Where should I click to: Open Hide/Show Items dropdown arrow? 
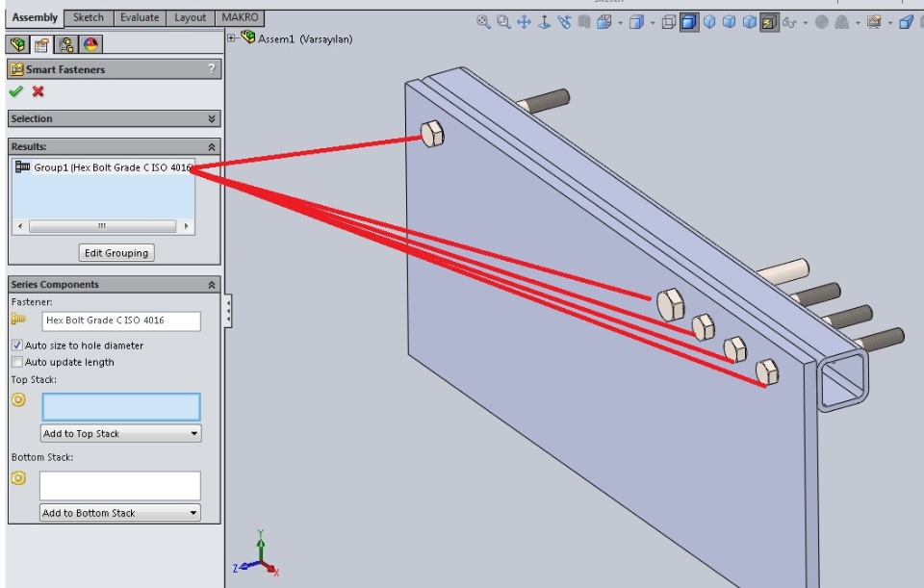point(805,23)
